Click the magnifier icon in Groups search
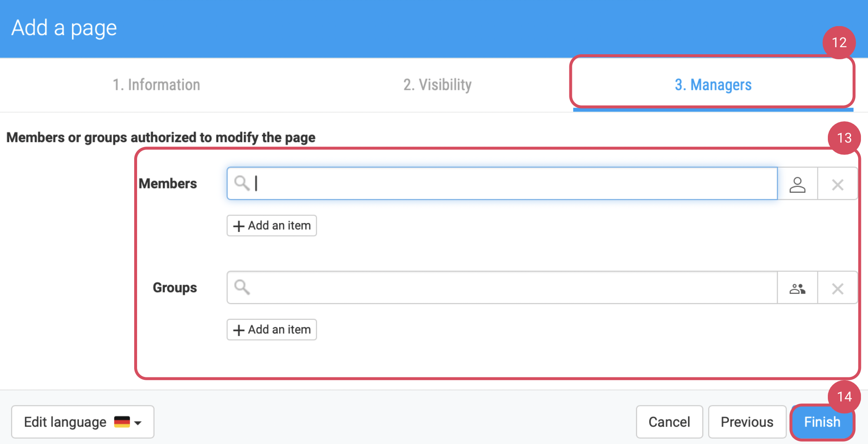868x444 pixels. (x=242, y=287)
